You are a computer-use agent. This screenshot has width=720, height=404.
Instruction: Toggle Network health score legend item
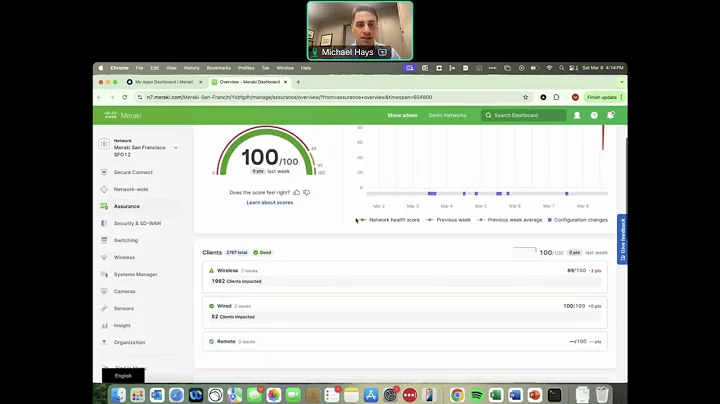(390, 220)
